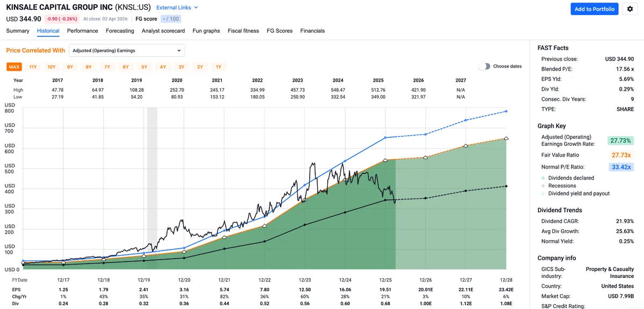The width and height of the screenshot is (644, 309).
Task: Open the Adjusted (Operating) Earnings dropdown
Action: 127,50
